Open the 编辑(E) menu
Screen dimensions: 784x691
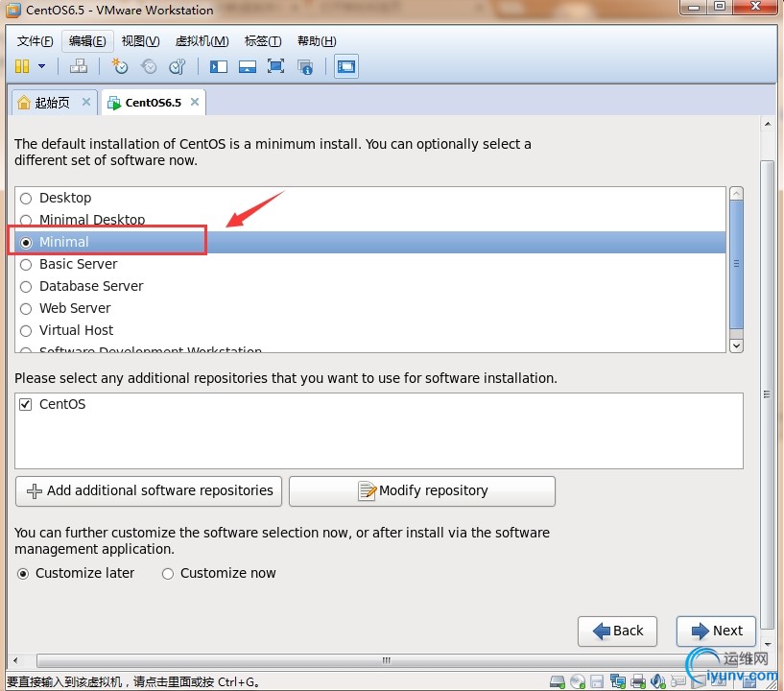click(x=87, y=41)
